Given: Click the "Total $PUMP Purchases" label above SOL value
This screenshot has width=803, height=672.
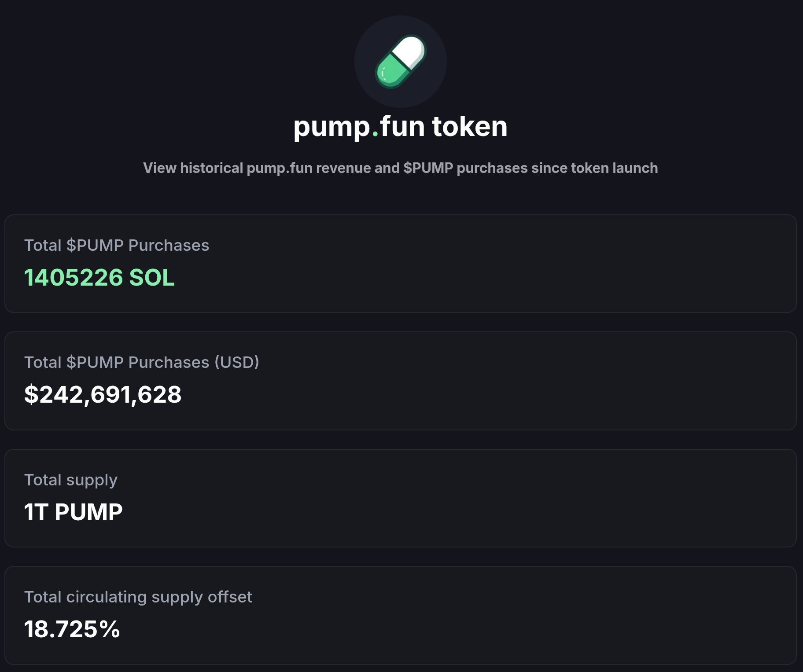Looking at the screenshot, I should point(117,246).
